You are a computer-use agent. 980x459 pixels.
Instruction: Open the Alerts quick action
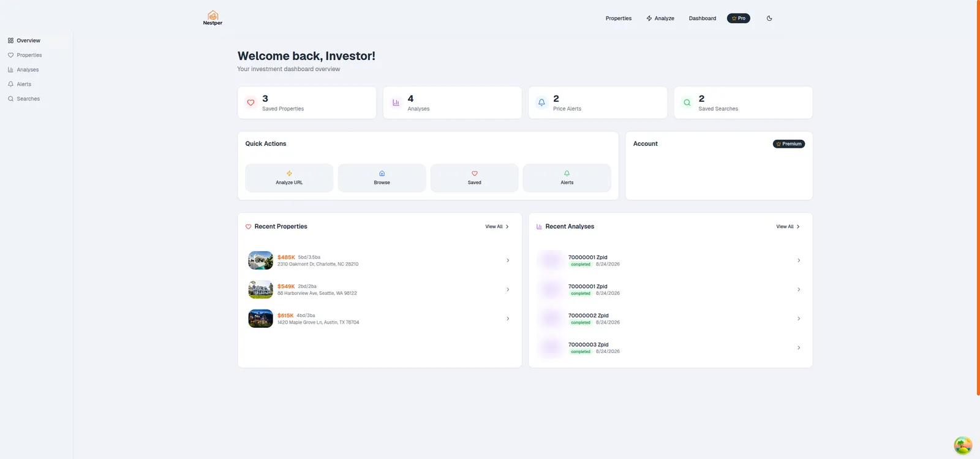(x=567, y=178)
